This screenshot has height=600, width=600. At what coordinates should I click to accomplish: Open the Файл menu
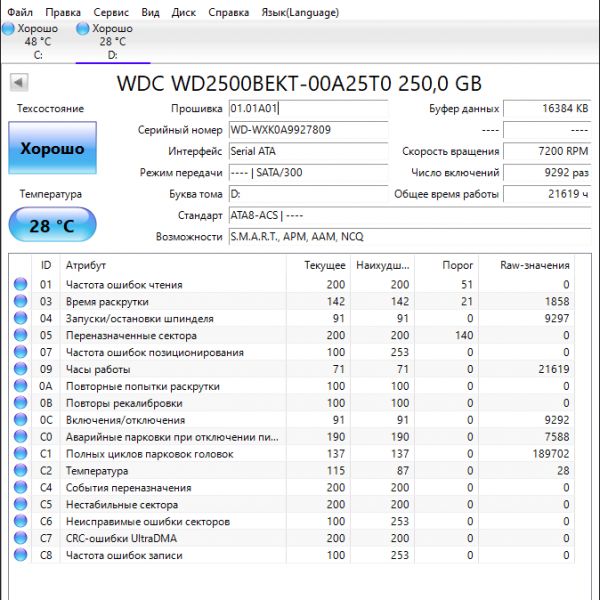tap(20, 12)
